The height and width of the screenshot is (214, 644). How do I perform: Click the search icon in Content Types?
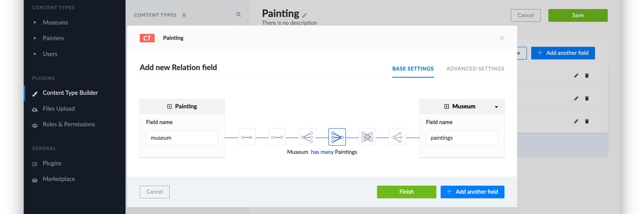pos(239,14)
